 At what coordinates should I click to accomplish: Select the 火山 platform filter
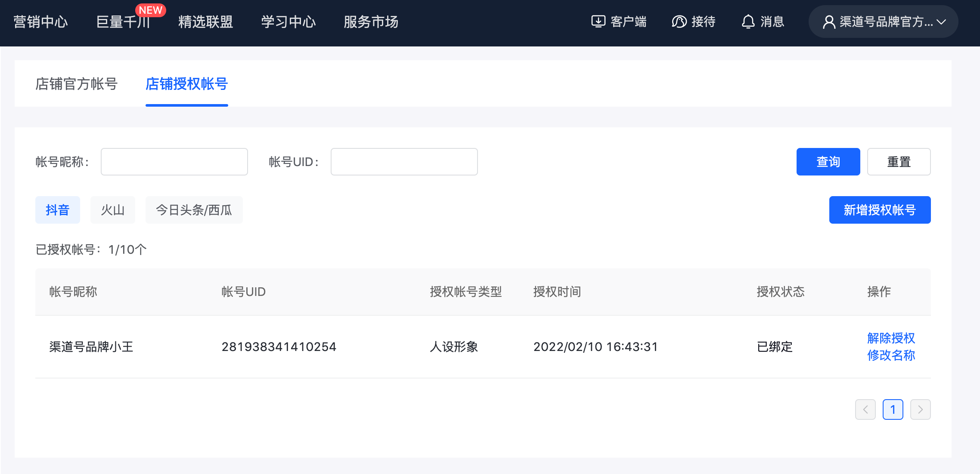click(x=113, y=210)
